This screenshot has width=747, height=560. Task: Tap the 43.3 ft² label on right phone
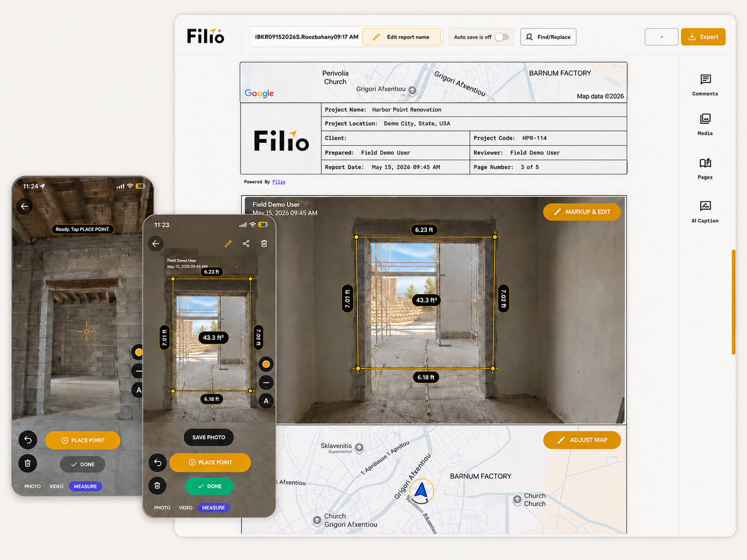click(213, 338)
